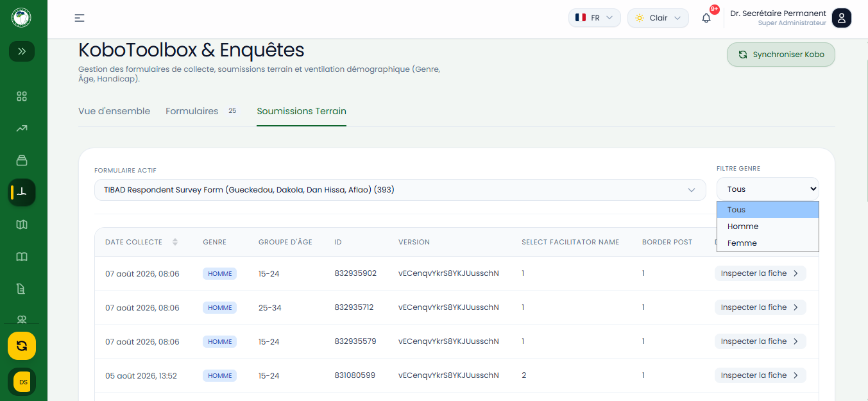868x401 pixels.
Task: Open the users icon partly hidden in sidebar
Action: click(22, 319)
